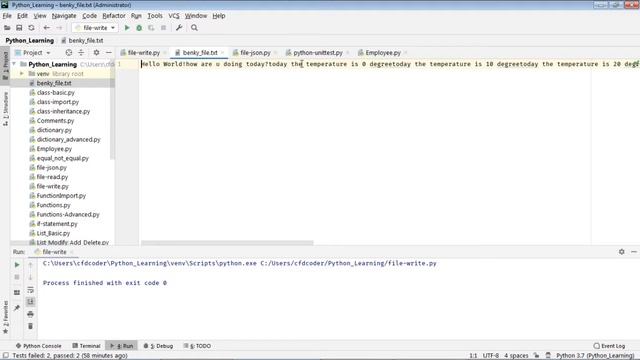Image resolution: width=640 pixels, height=360 pixels.
Task: Print the Run console output
Action: (x=30, y=314)
